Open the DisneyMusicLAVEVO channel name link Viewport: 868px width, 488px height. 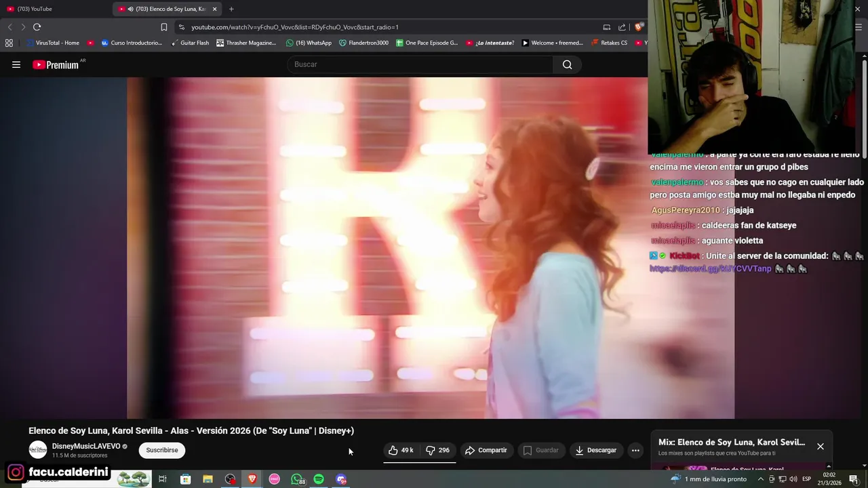(x=86, y=446)
